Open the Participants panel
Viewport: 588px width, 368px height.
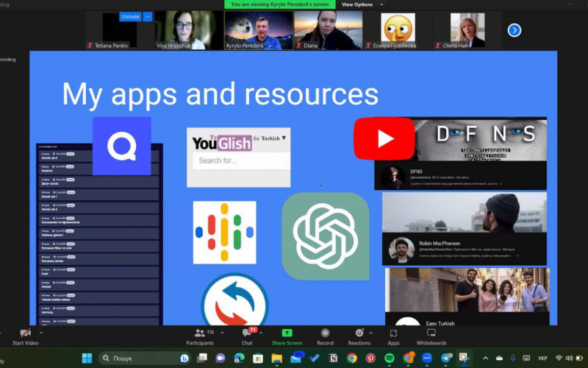pos(200,337)
